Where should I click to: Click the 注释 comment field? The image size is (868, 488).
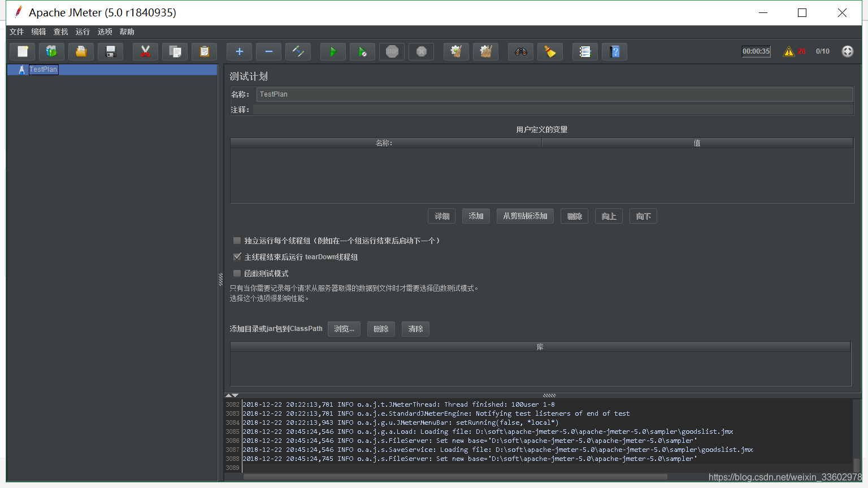[x=553, y=110]
